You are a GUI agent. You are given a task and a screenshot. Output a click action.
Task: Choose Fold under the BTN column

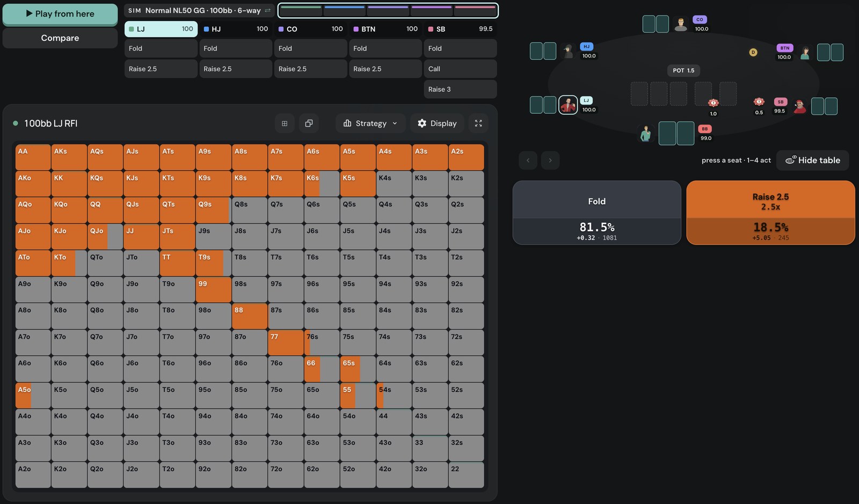385,48
